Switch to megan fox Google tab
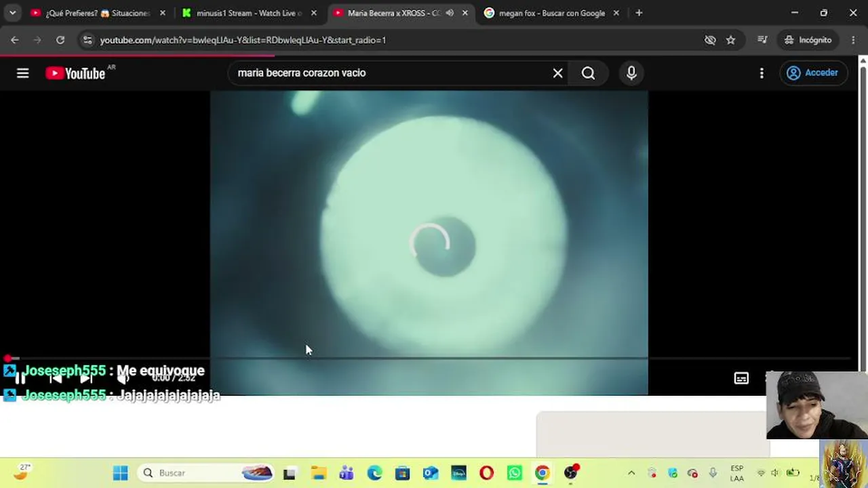The height and width of the screenshot is (488, 868). tap(552, 13)
